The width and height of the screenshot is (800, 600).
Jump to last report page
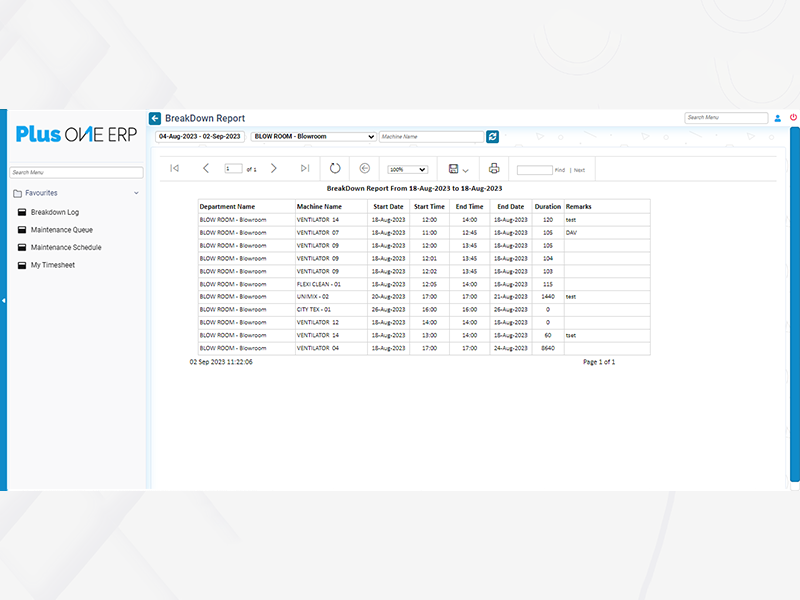pos(305,169)
